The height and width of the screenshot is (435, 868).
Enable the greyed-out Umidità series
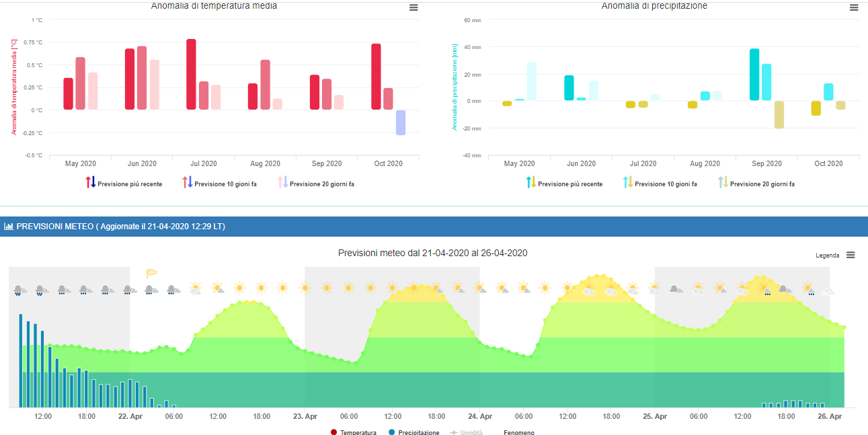(x=467, y=432)
